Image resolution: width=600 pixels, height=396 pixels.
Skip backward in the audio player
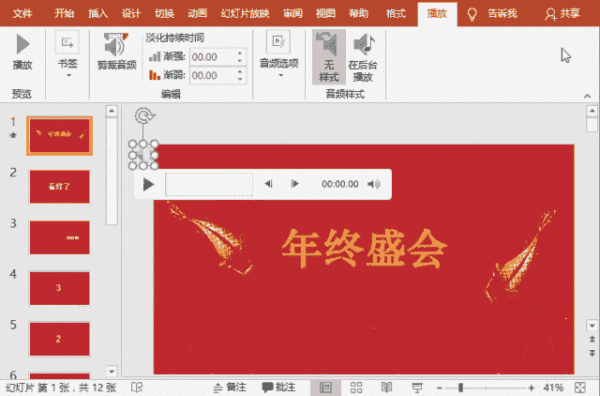click(269, 184)
